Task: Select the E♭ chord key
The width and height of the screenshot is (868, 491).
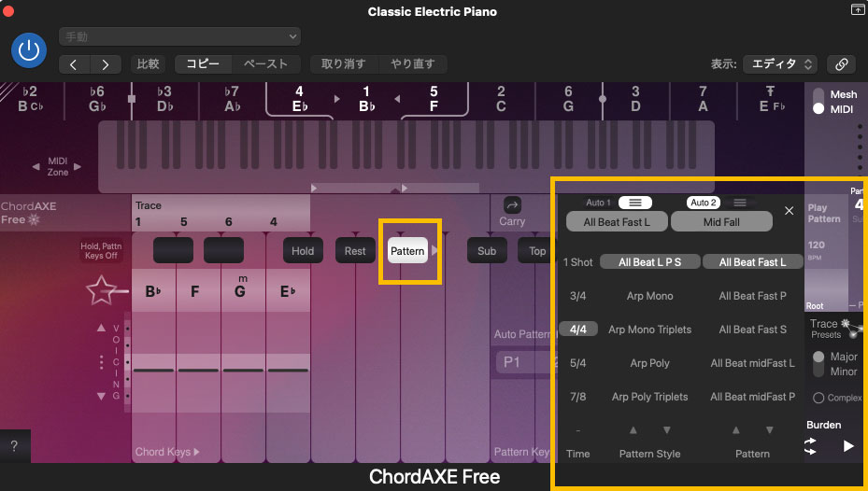Action: click(287, 291)
